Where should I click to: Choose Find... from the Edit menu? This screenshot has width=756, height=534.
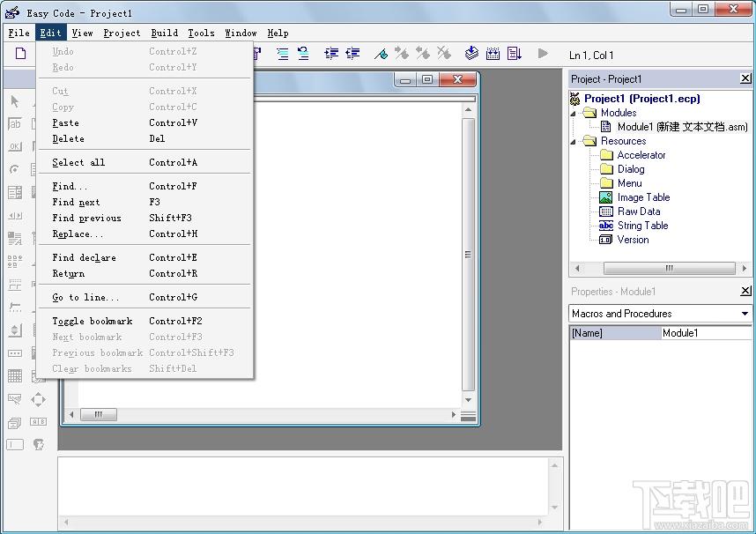[145, 186]
